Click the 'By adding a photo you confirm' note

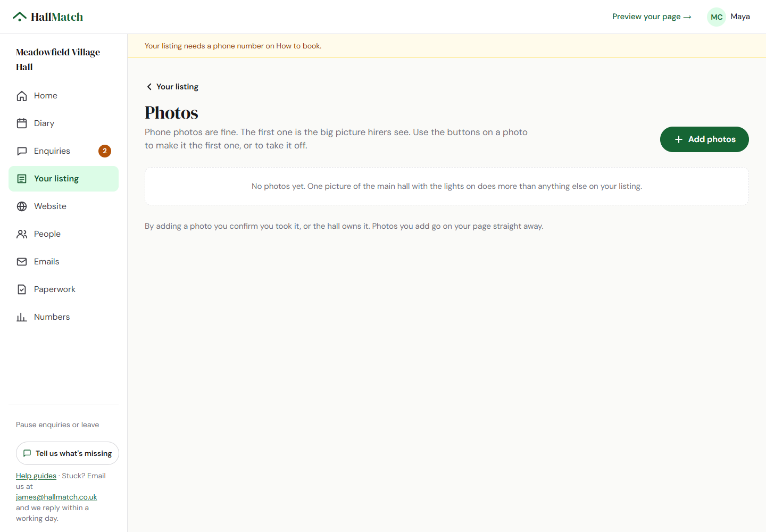coord(344,226)
